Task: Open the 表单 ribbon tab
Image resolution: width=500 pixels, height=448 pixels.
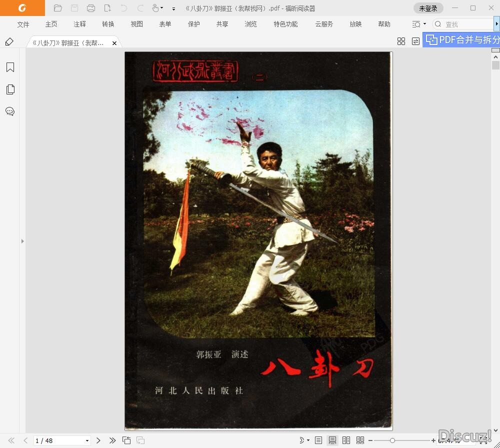Action: [165, 24]
